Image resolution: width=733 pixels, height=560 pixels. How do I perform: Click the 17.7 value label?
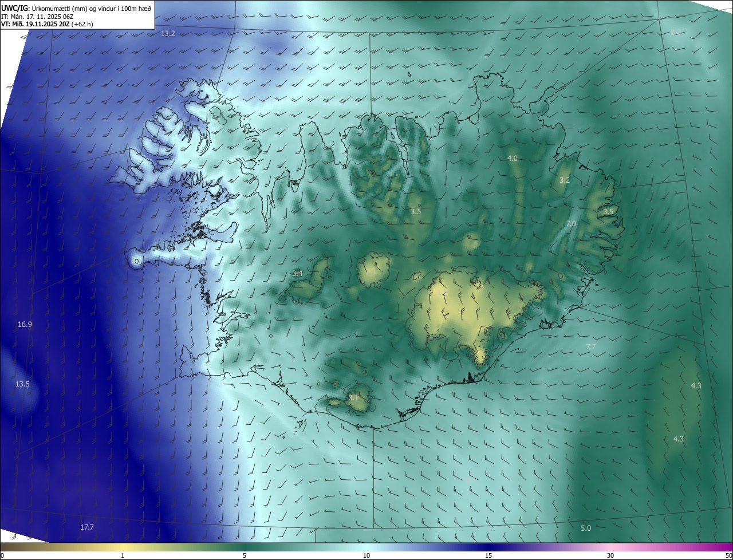[x=87, y=527]
